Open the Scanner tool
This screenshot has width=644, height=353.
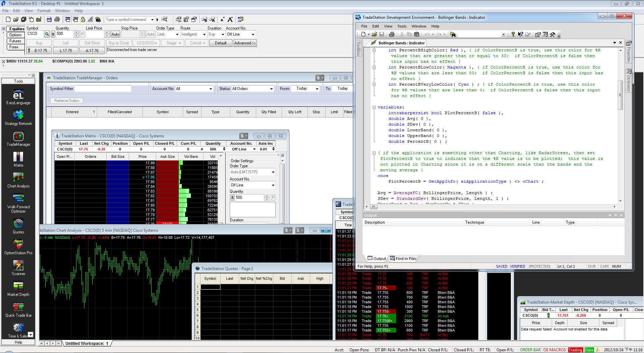click(x=18, y=268)
